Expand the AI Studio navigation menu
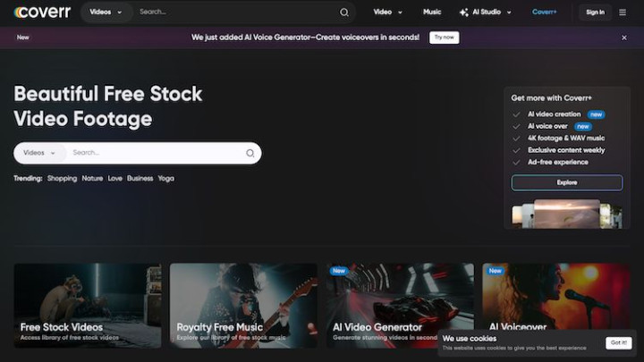 (486, 13)
